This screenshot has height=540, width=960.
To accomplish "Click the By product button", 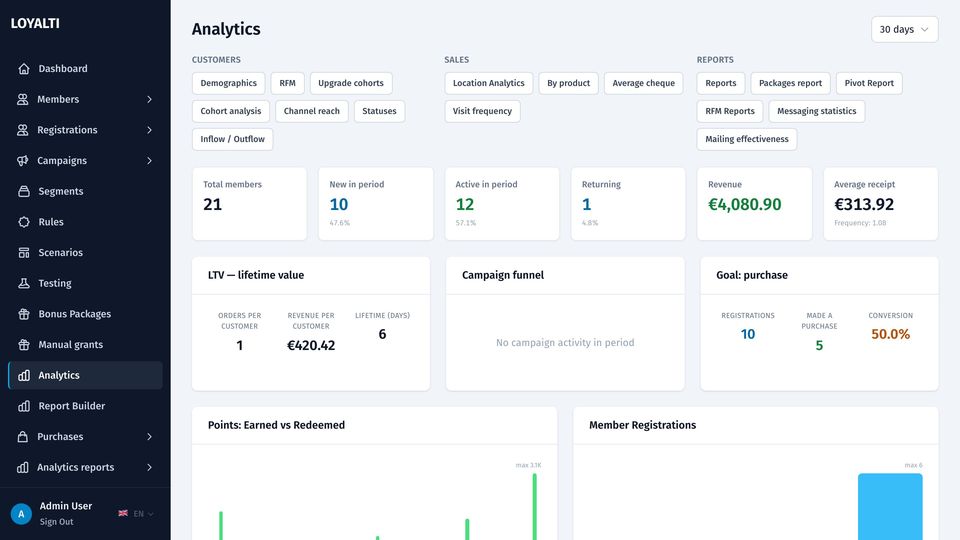I will 568,83.
